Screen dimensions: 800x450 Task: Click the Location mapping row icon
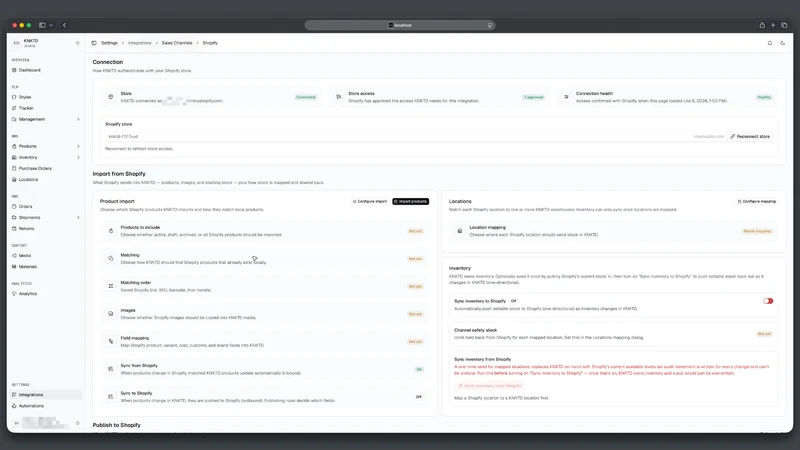click(x=460, y=231)
